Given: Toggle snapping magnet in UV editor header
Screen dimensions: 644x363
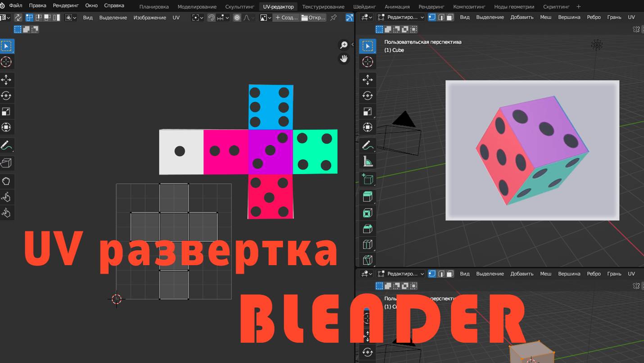Looking at the screenshot, I should click(x=211, y=18).
